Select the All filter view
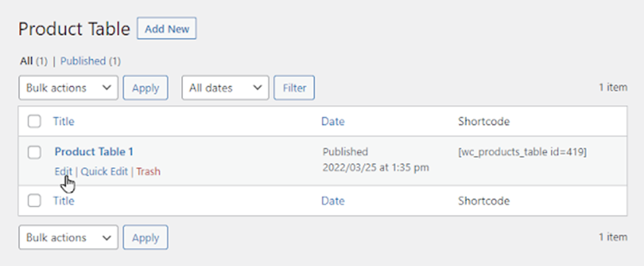The height and width of the screenshot is (266, 644). tap(26, 62)
